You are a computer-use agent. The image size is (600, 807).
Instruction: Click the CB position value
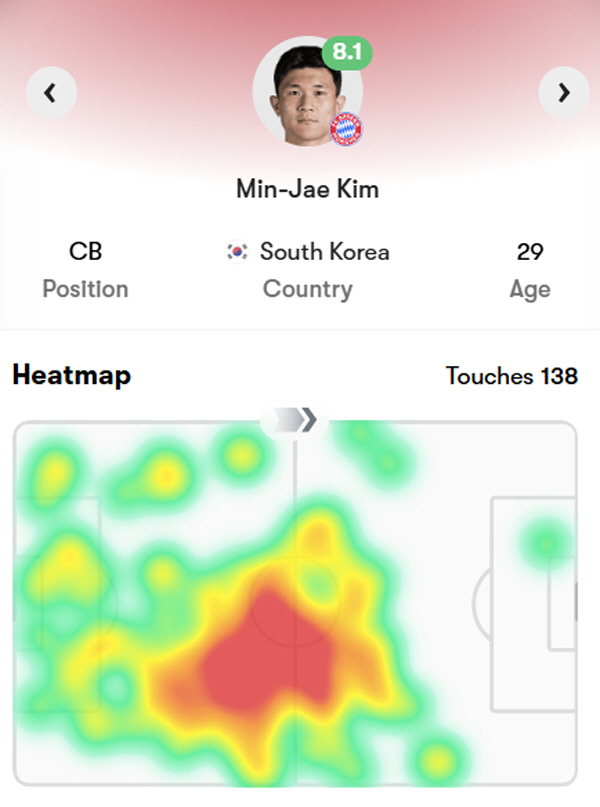tap(85, 251)
